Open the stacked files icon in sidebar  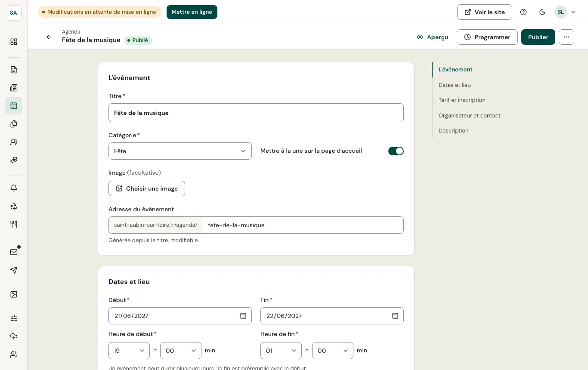14,124
